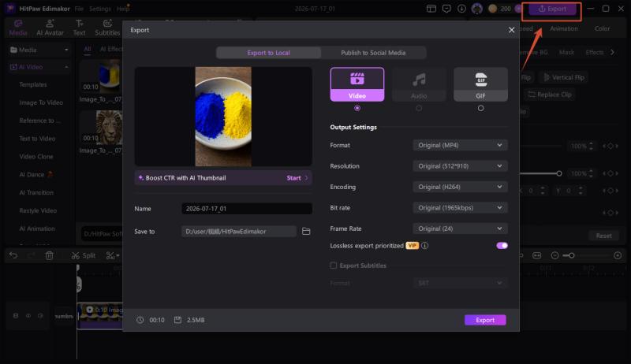Open the Encoding dropdown Original (H264)
This screenshot has height=364, width=631.
pos(460,187)
